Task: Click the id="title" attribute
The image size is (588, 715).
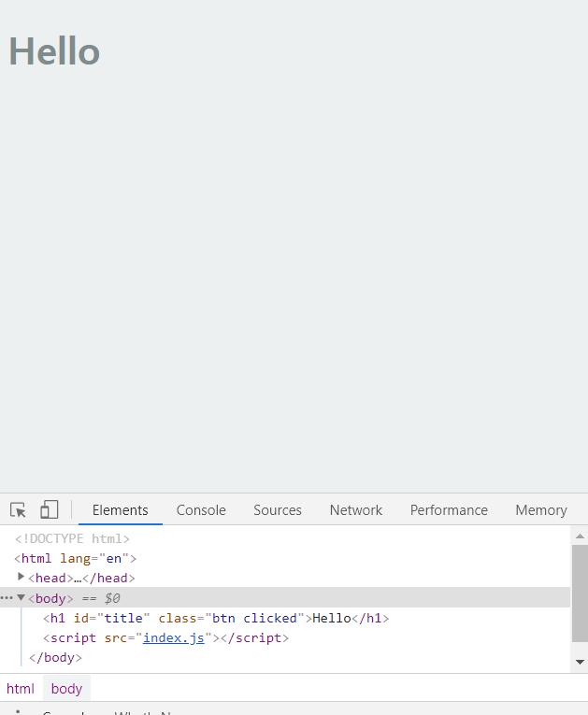Action: [x=112, y=618]
